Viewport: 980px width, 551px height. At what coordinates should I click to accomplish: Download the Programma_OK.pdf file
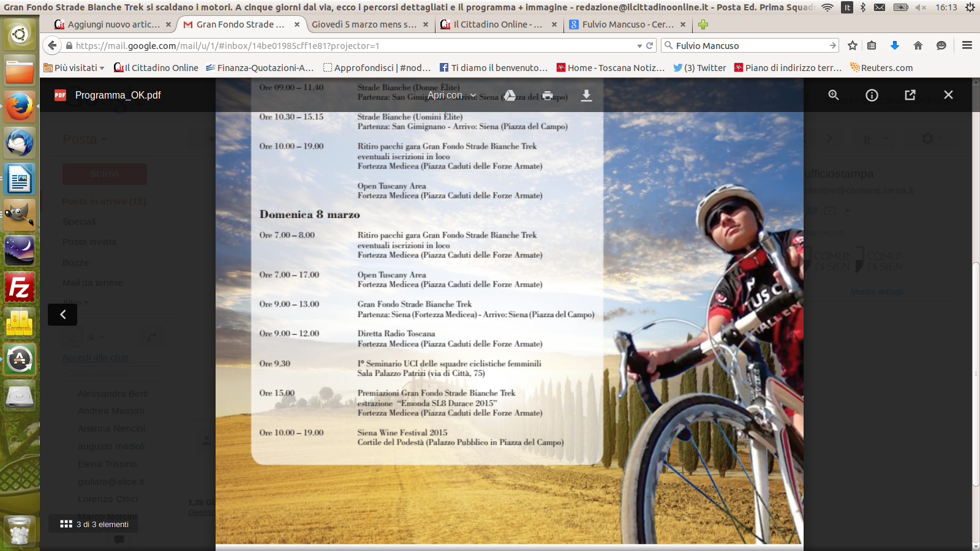pyautogui.click(x=586, y=96)
